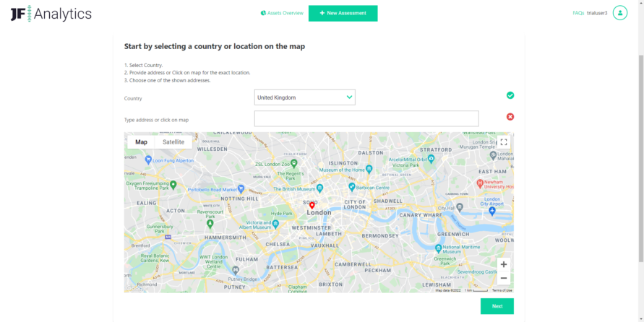Toggle fullscreen map view

pyautogui.click(x=504, y=142)
